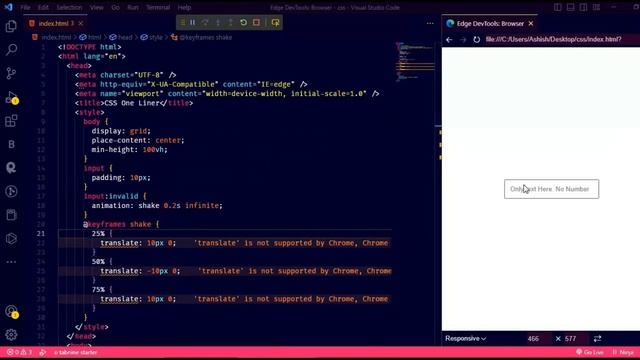The image size is (640, 360).
Task: Click the Only Text Here input box
Action: [x=551, y=189]
